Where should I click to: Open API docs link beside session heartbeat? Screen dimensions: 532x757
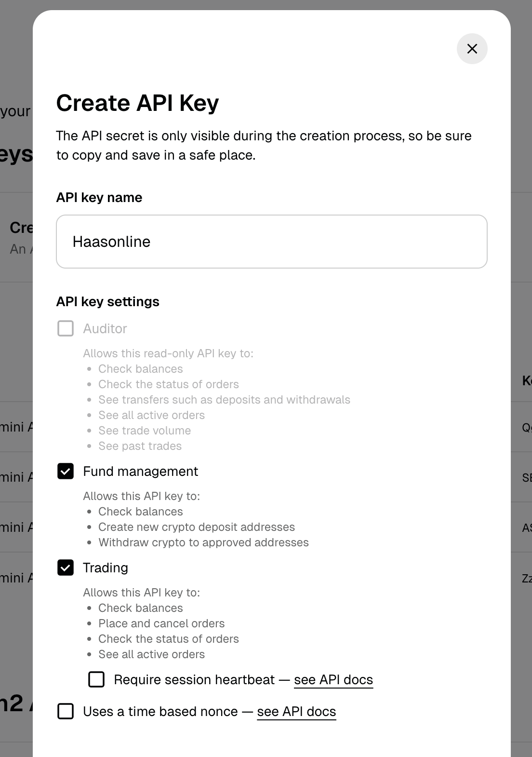click(333, 680)
